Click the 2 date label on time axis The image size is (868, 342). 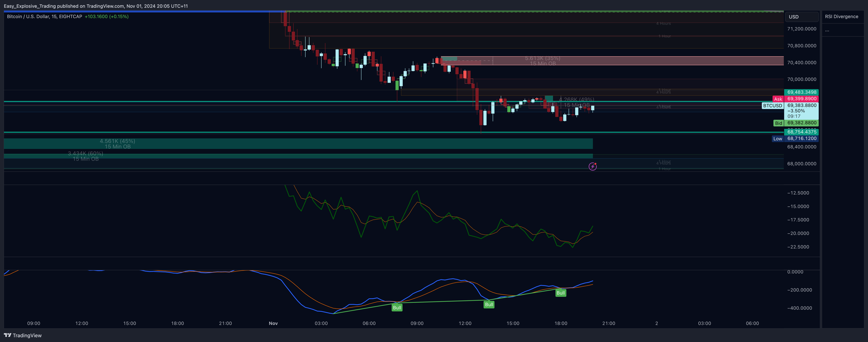656,323
